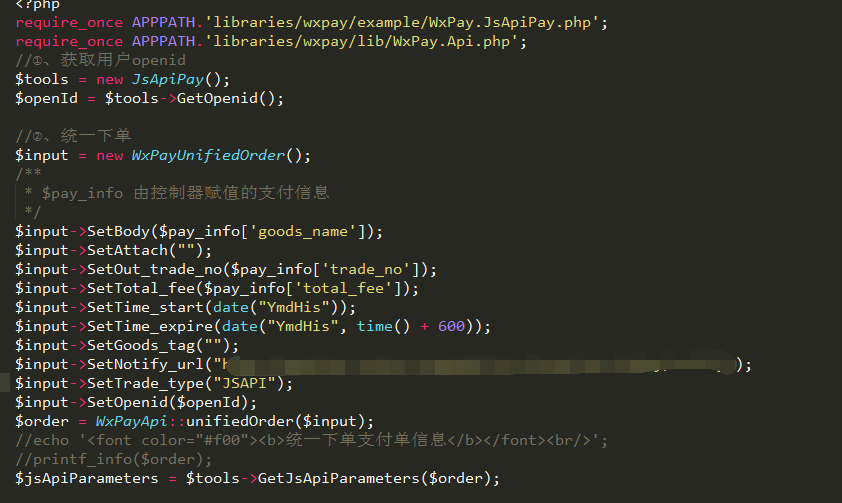Click the SetBody line with goods_name

click(199, 231)
